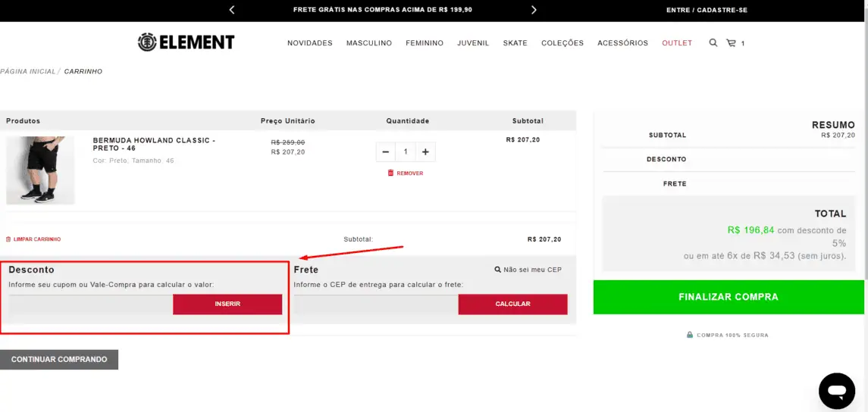Open Coleções menu
Screen dimensions: 868x412
(x=562, y=43)
